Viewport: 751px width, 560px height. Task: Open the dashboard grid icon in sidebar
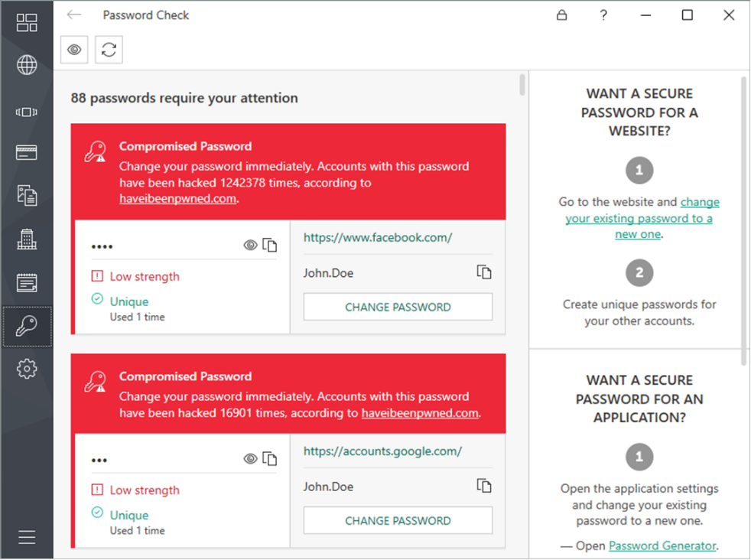coord(27,22)
